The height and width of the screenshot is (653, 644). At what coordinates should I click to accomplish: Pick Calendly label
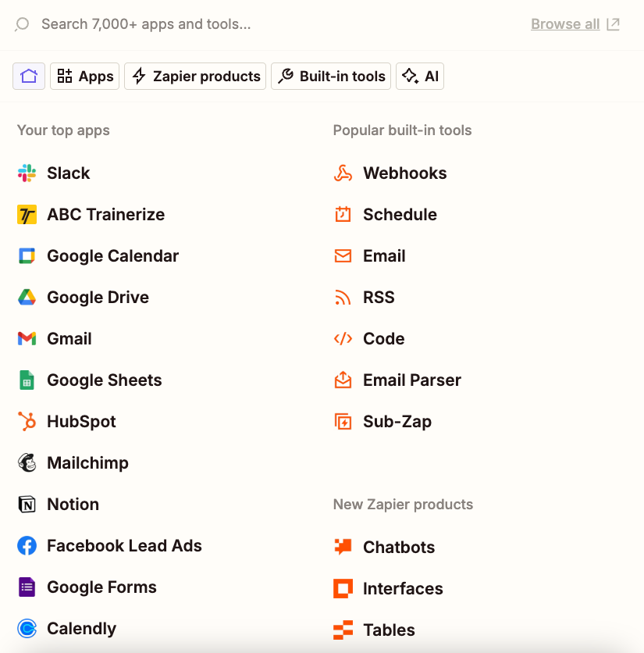[x=82, y=629]
